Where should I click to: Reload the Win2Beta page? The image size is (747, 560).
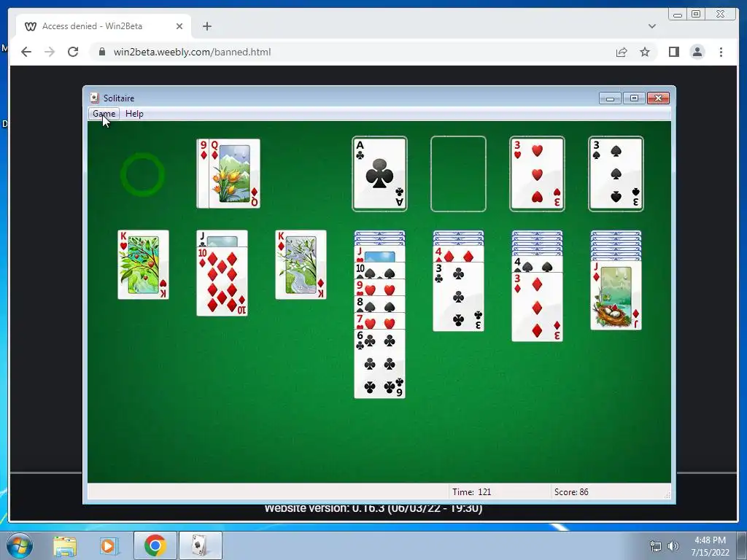pos(73,52)
